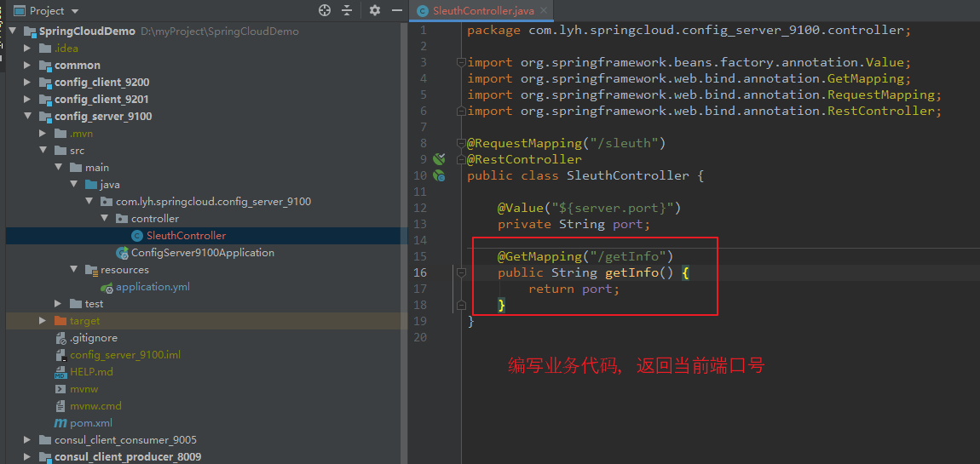Click the Maven pom.xml icon
The width and height of the screenshot is (980, 464).
(61, 423)
